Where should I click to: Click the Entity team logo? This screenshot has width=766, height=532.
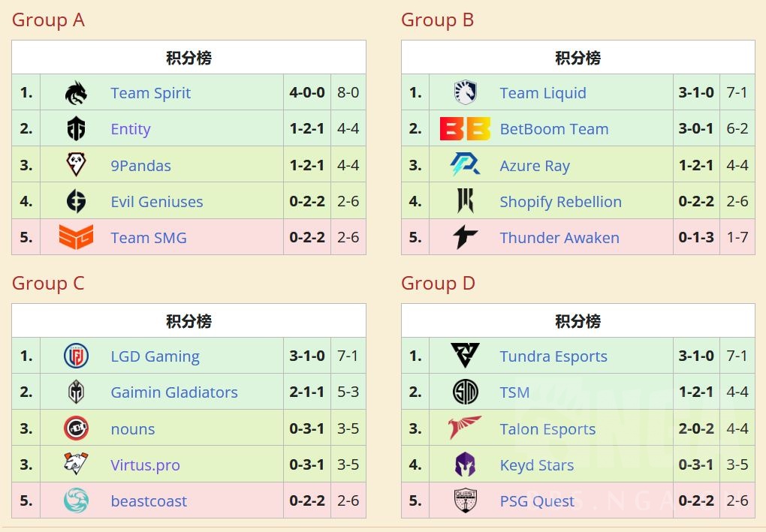[x=76, y=129]
